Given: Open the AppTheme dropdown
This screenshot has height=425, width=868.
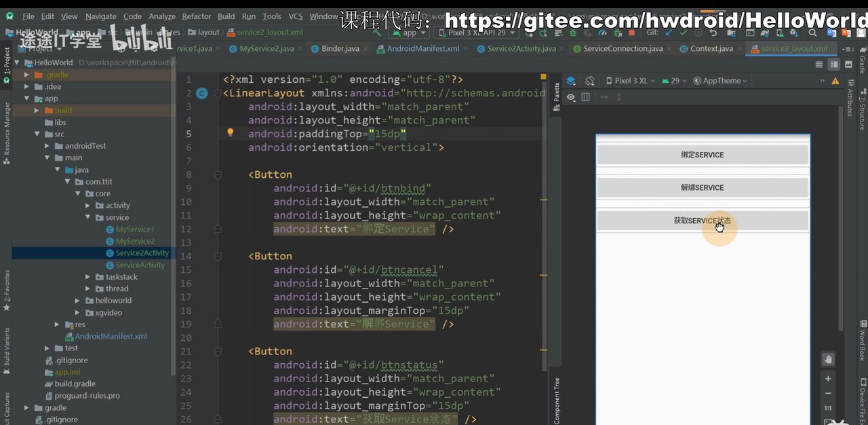Looking at the screenshot, I should click(x=719, y=81).
